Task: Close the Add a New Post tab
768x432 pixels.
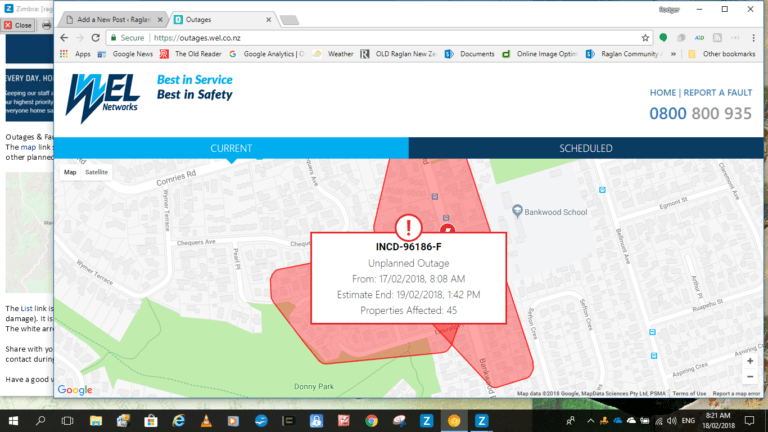Action: tap(160, 20)
